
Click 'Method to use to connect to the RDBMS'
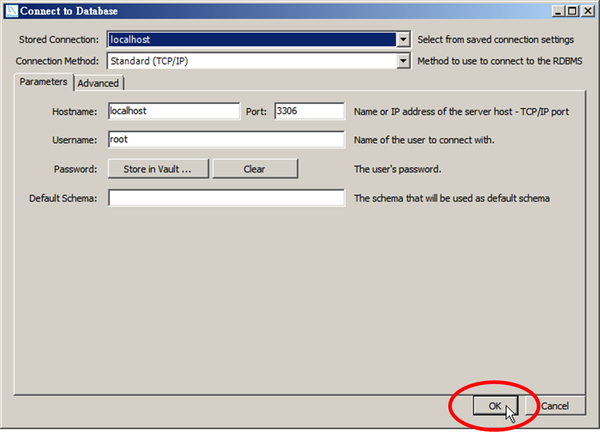pos(500,61)
